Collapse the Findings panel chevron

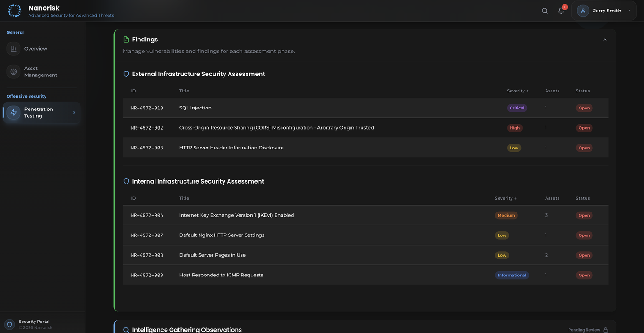pyautogui.click(x=605, y=40)
